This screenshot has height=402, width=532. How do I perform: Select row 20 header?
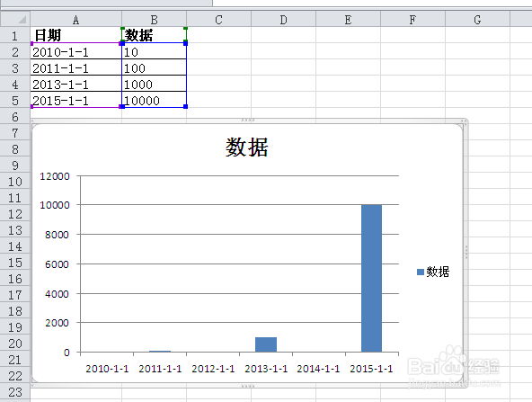tap(15, 344)
